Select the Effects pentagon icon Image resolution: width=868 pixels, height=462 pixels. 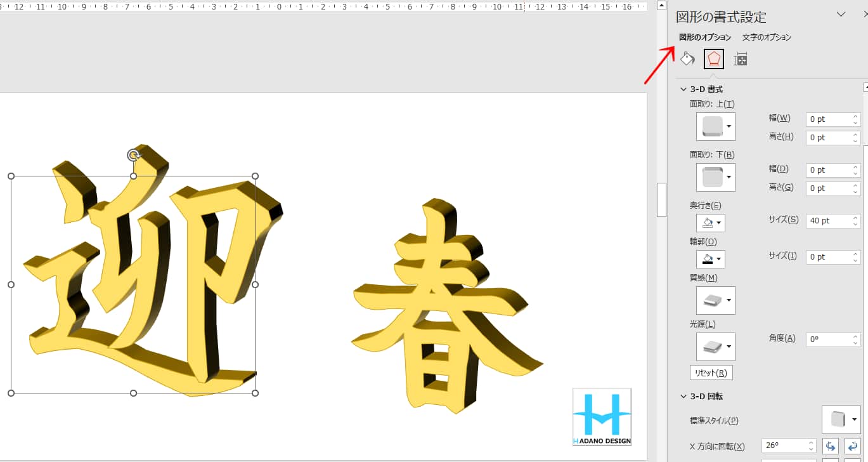(x=714, y=59)
